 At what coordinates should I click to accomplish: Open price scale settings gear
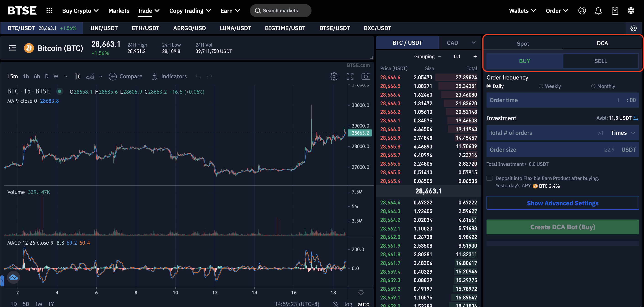tap(361, 292)
